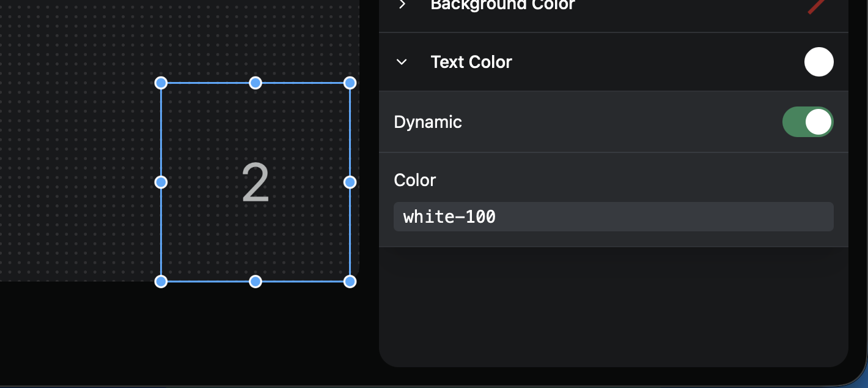The image size is (868, 388).
Task: Click the top-left resize handle
Action: 161,83
